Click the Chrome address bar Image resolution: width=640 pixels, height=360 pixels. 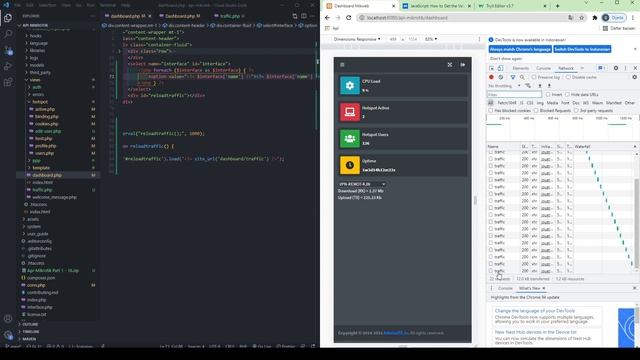point(464,18)
